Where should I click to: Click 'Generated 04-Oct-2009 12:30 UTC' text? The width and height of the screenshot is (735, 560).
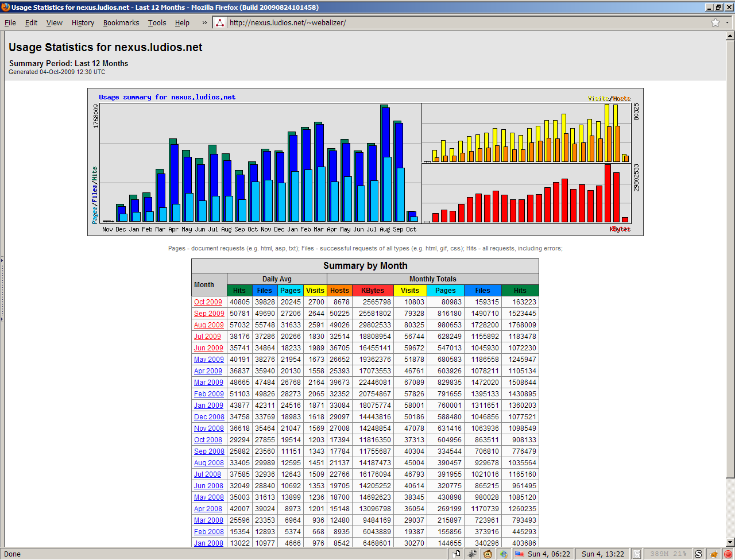pyautogui.click(x=57, y=72)
